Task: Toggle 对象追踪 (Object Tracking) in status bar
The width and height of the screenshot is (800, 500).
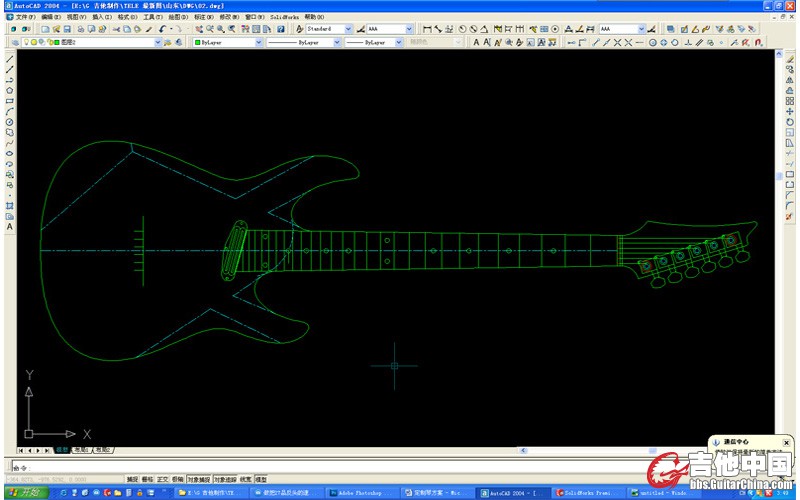Action: click(x=225, y=480)
